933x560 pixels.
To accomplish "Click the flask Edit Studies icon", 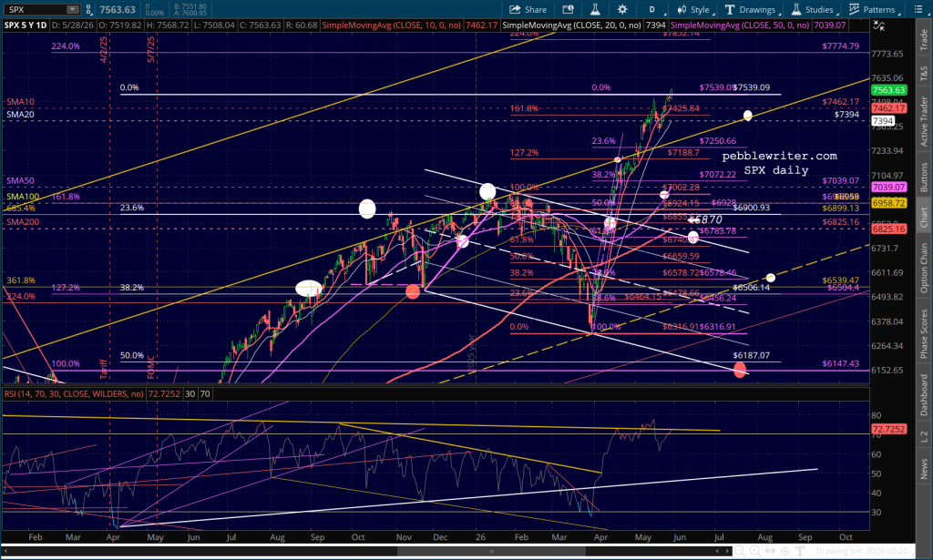I will click(594, 9).
